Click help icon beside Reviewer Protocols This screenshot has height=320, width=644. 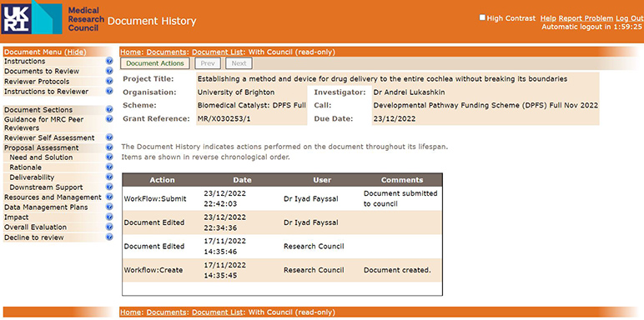[x=109, y=81]
